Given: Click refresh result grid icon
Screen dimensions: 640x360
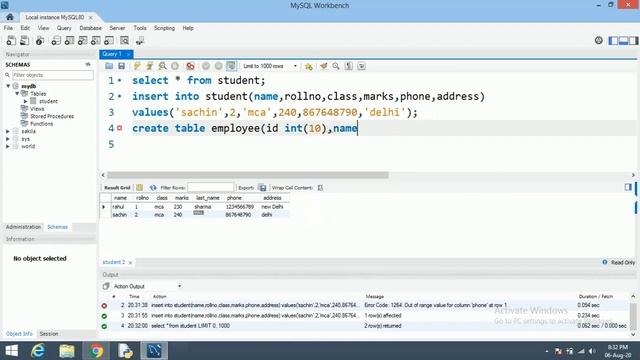Looking at the screenshot, I should pyautogui.click(x=153, y=188).
